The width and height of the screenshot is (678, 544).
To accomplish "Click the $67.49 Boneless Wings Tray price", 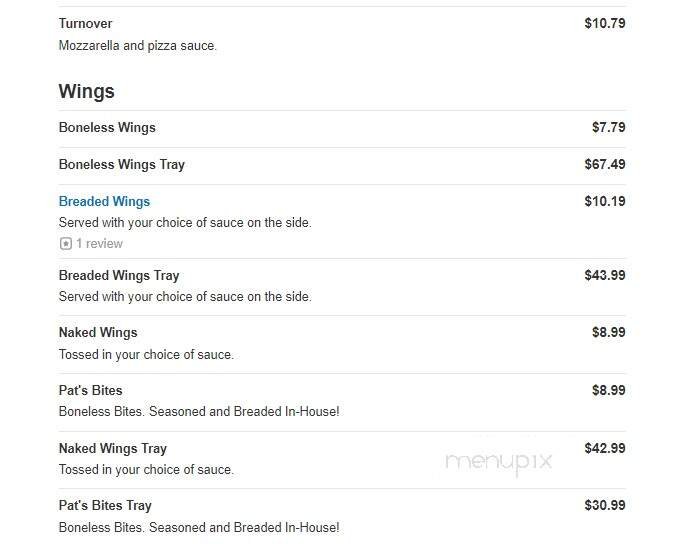I will (605, 164).
